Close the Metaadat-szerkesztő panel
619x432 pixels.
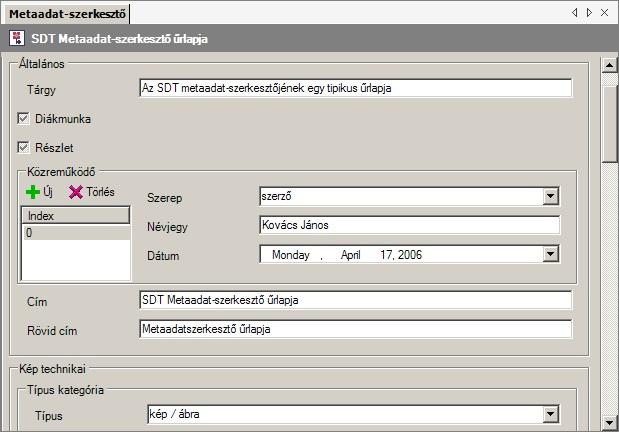(x=604, y=13)
